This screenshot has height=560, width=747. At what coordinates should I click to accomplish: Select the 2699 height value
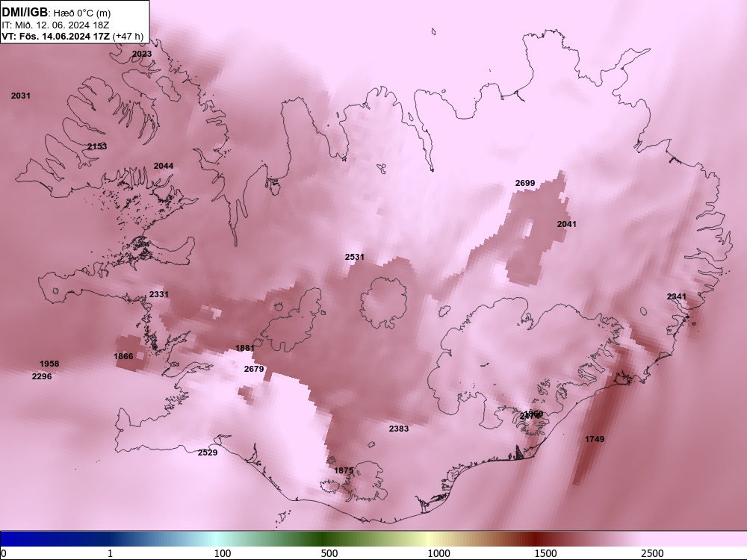(x=525, y=183)
